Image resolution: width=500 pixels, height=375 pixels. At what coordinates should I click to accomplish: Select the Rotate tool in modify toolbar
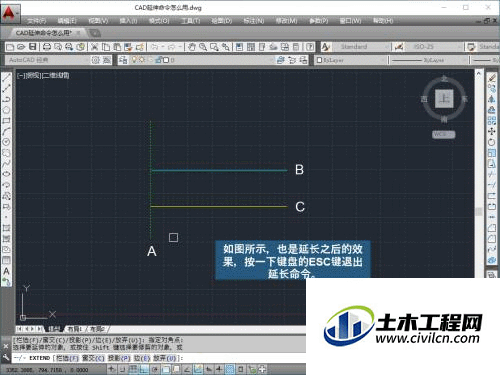[x=492, y=142]
